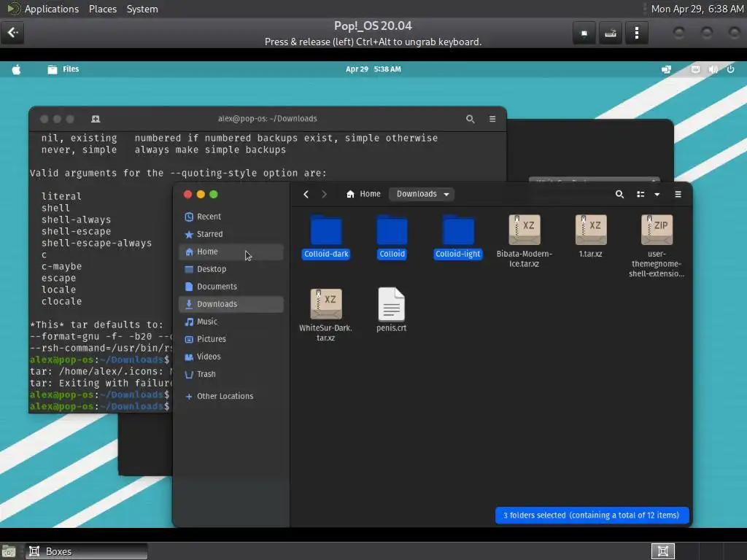Open Recent in the Files sidebar
This screenshot has width=747, height=560.
coord(231,217)
